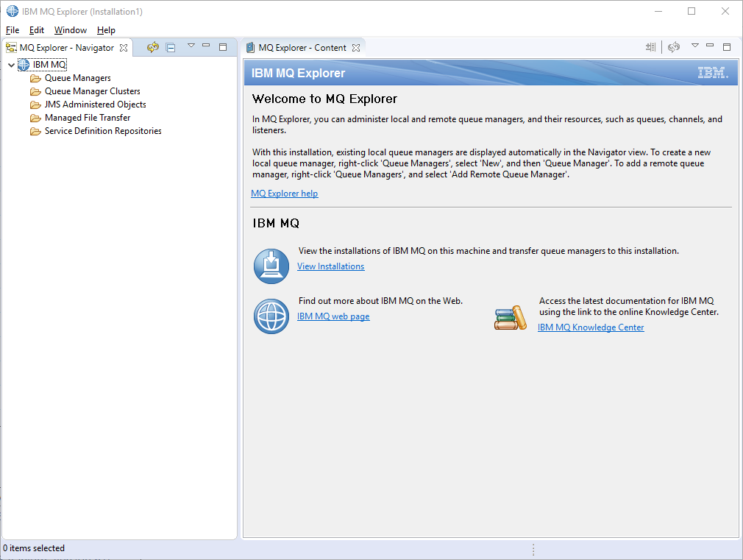Open the Edit menu

pyautogui.click(x=37, y=30)
